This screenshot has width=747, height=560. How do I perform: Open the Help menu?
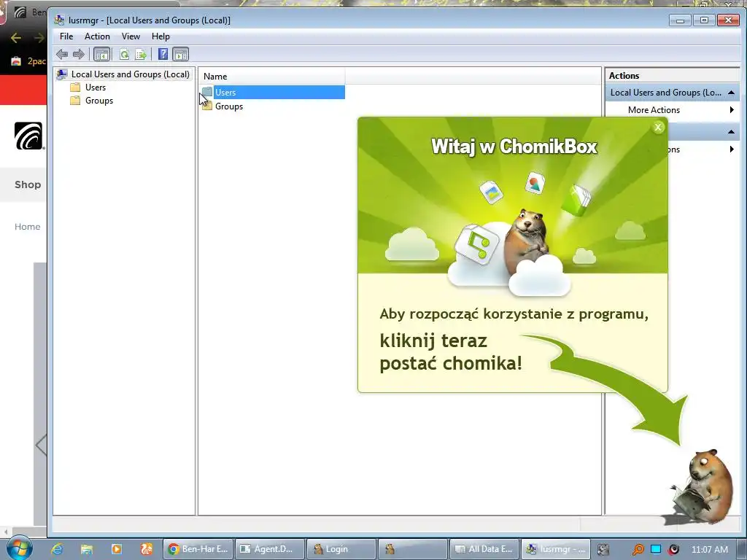tap(160, 36)
